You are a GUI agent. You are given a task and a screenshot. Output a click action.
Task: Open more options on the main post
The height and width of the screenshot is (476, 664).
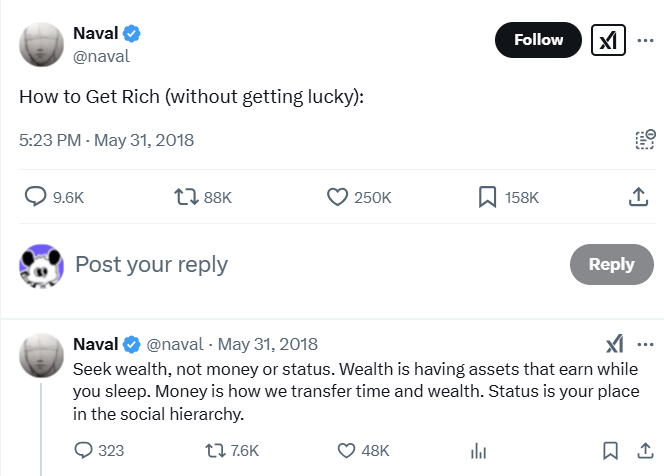645,40
